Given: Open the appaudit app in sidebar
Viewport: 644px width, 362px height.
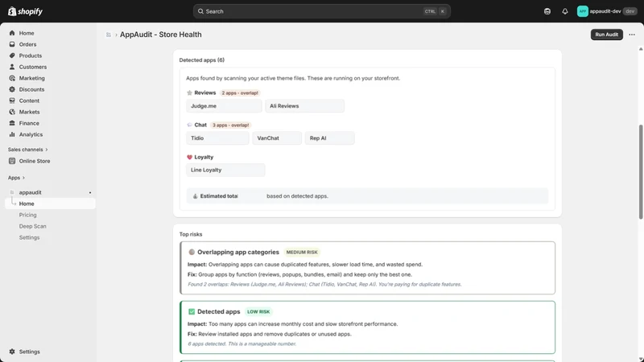Looking at the screenshot, I should (30, 192).
